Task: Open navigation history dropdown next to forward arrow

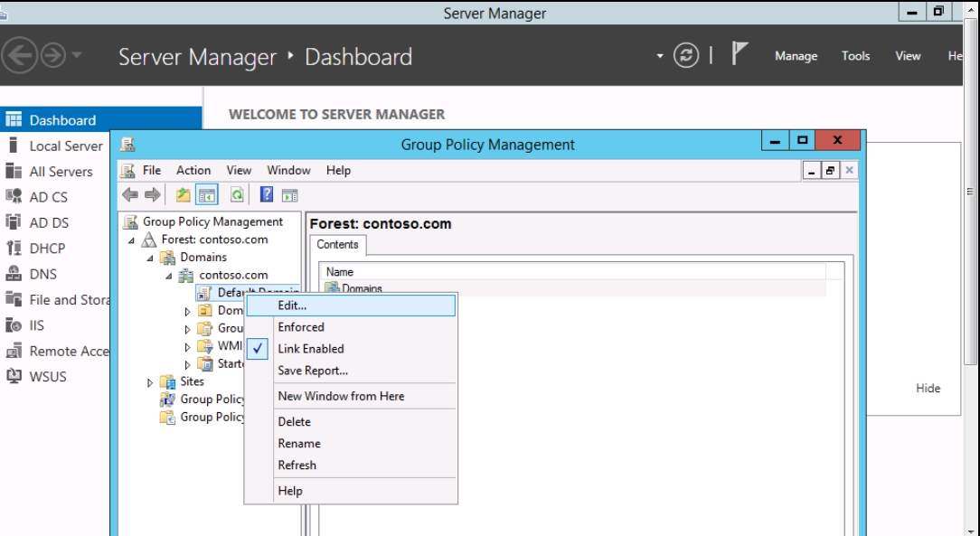Action: [x=76, y=55]
